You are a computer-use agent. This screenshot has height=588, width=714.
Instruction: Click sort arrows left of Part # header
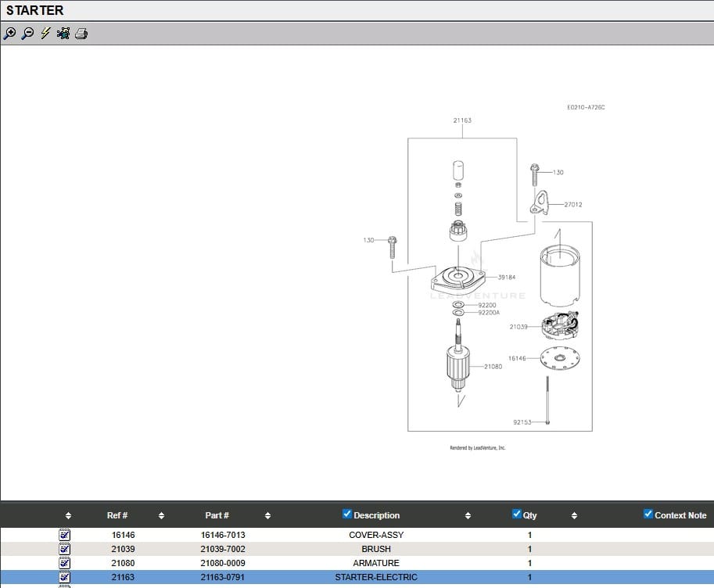tap(161, 516)
